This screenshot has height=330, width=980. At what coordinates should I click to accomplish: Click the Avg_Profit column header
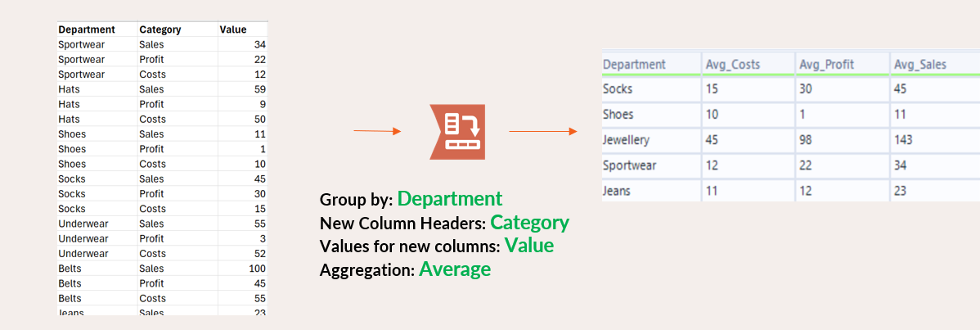point(826,64)
